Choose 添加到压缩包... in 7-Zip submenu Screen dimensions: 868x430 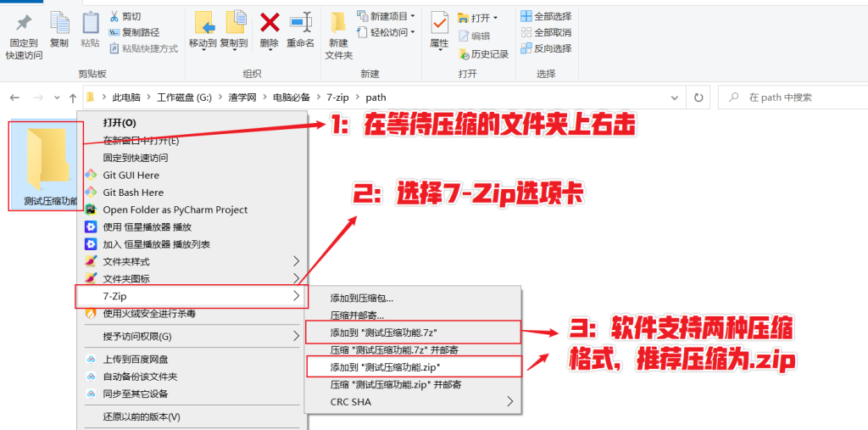pyautogui.click(x=413, y=299)
